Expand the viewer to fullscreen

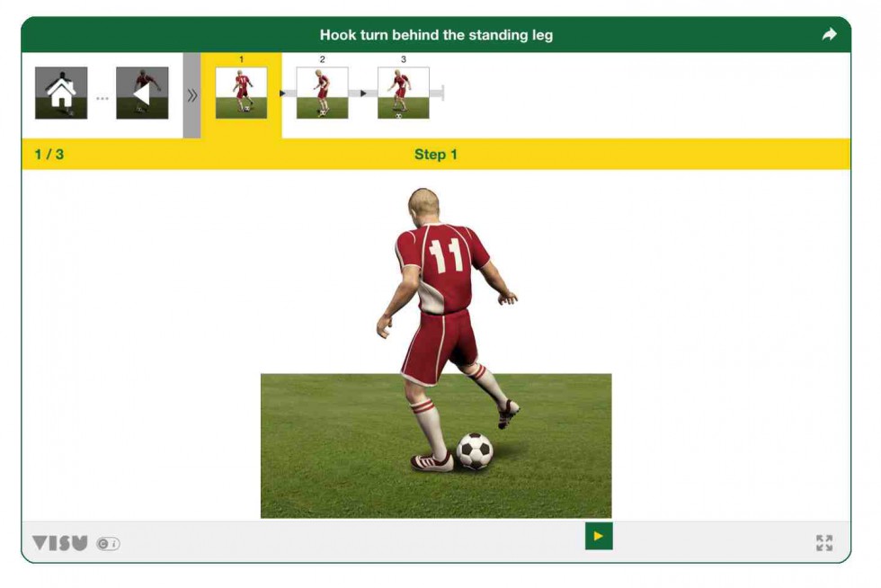point(824,542)
